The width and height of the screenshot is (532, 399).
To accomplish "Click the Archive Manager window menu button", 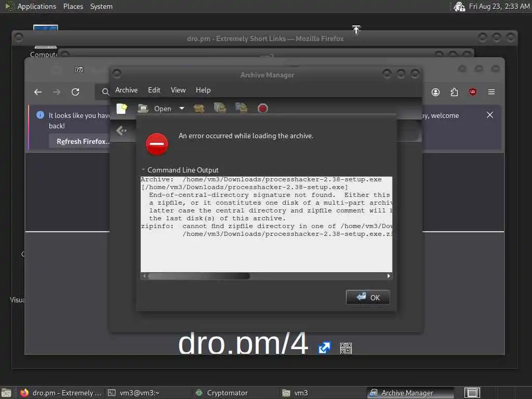I will click(117, 74).
